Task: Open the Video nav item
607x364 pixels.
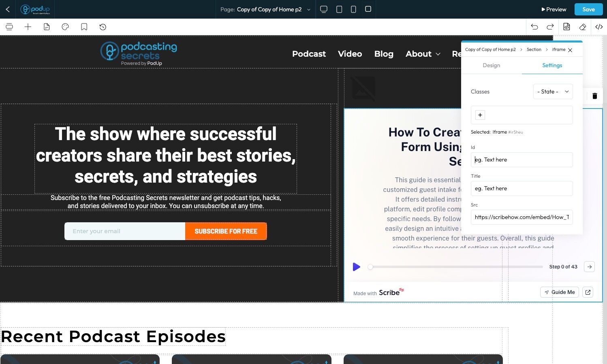Action: pos(350,54)
